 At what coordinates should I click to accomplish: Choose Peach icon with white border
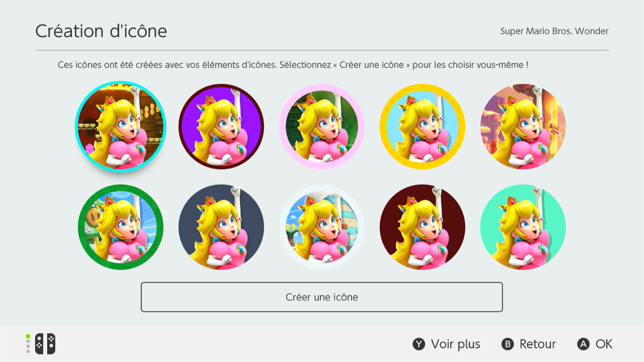coord(322,227)
